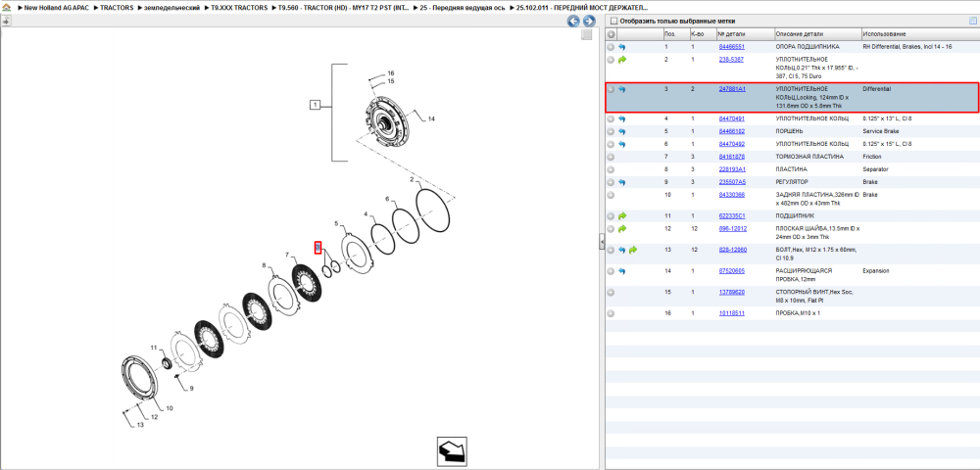Go to the Home icon in breadcrumb
This screenshot has height=470, width=980.
click(6, 8)
